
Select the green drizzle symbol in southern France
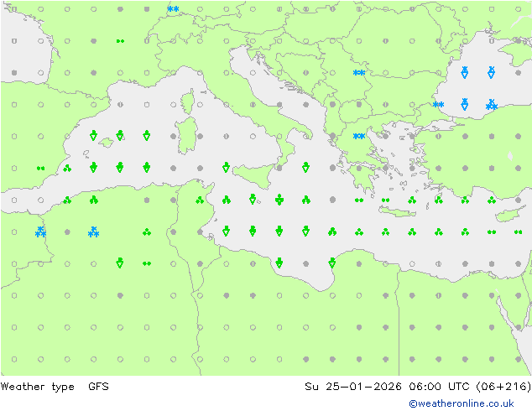pos(120,40)
